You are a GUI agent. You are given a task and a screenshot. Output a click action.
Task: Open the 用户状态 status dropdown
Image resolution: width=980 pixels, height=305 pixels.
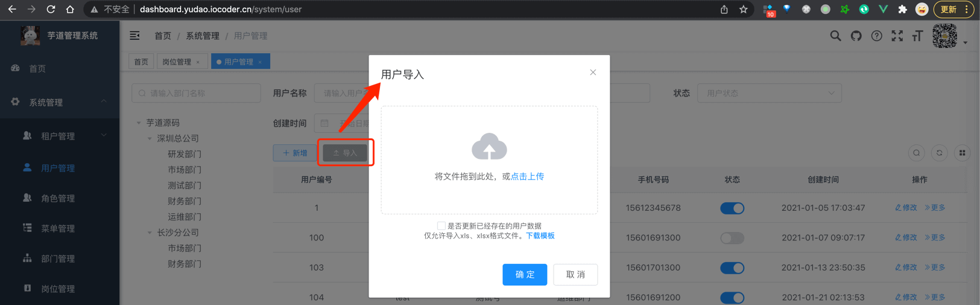(x=769, y=93)
